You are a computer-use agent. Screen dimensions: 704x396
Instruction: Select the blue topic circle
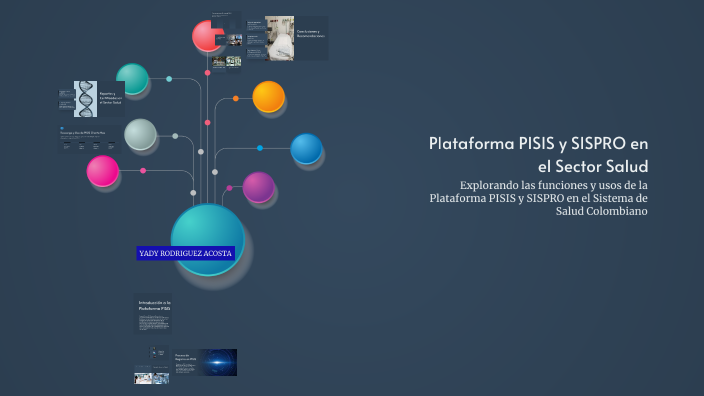tap(306, 149)
